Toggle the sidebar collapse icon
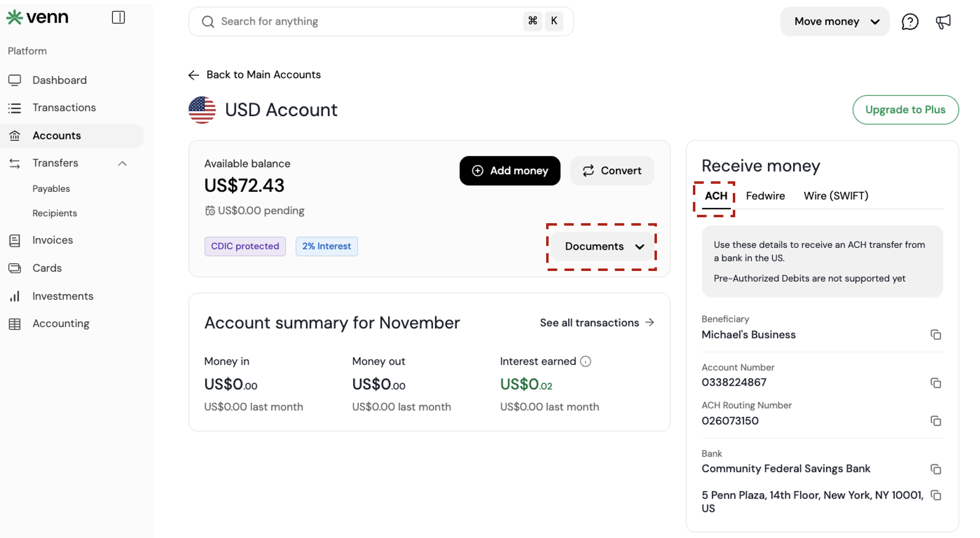980x538 pixels. coord(118,17)
